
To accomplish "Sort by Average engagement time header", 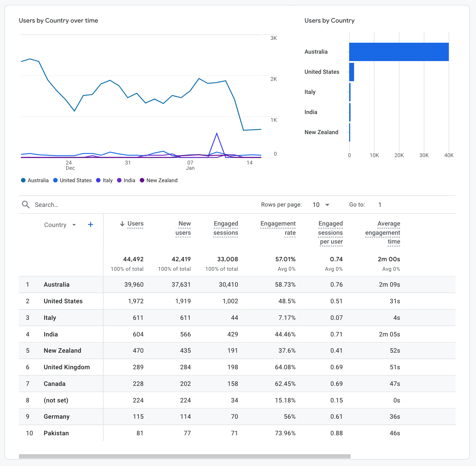I will [x=383, y=232].
